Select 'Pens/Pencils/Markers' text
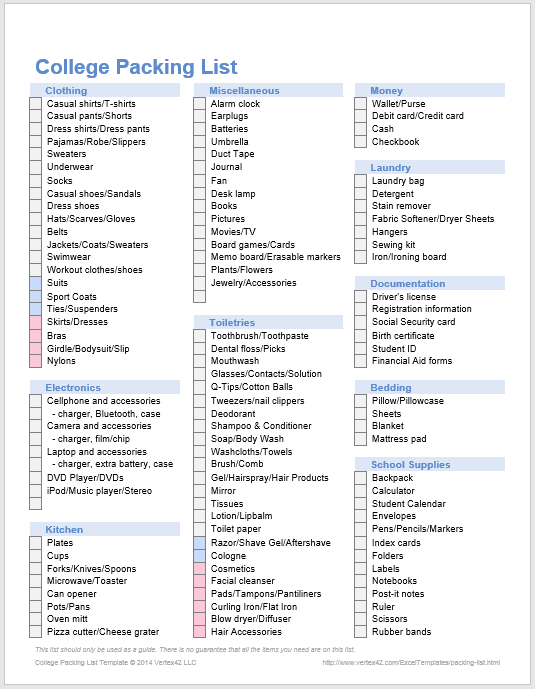 [418, 529]
